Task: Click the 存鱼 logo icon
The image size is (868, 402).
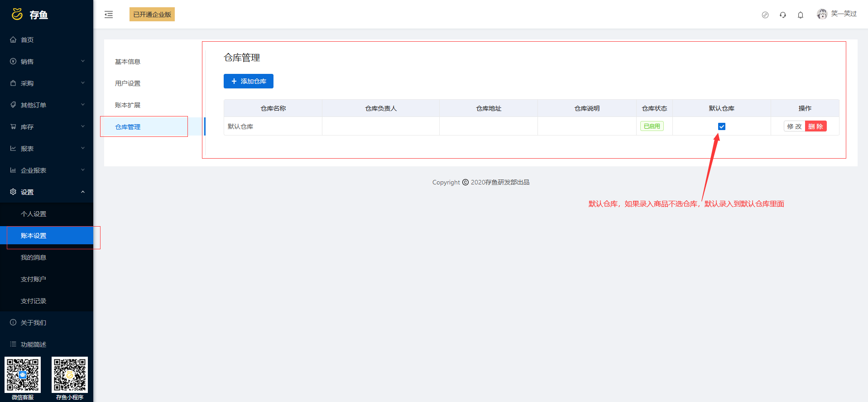Action: [17, 14]
